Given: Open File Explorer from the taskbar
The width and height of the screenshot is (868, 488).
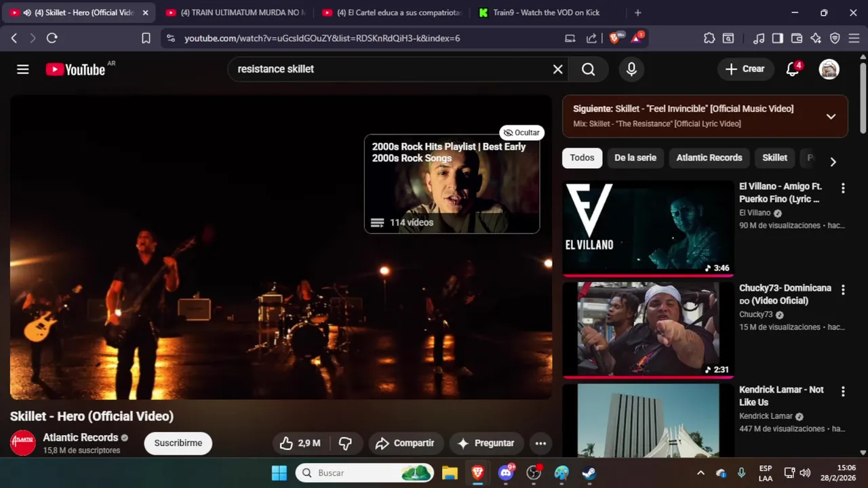Looking at the screenshot, I should tap(450, 473).
